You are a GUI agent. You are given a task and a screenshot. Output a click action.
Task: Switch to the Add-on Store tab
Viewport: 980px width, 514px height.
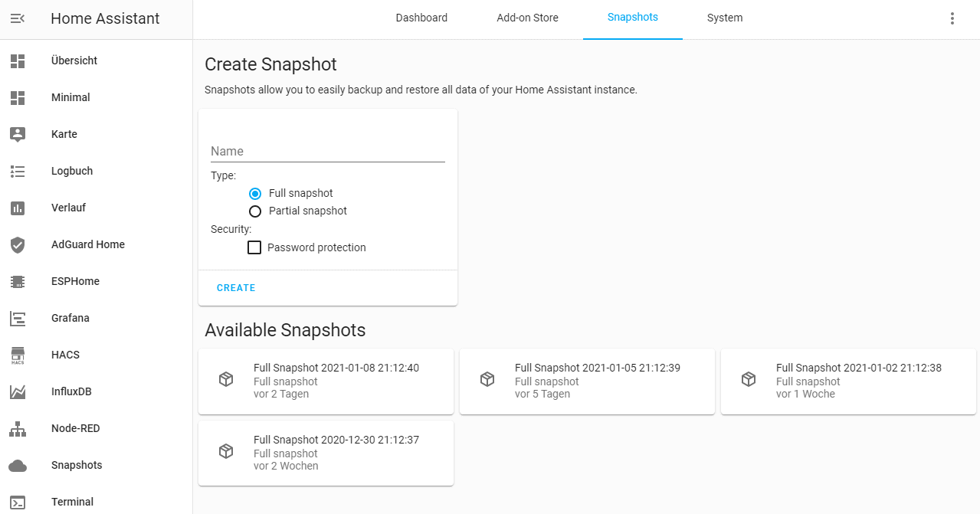coord(527,18)
